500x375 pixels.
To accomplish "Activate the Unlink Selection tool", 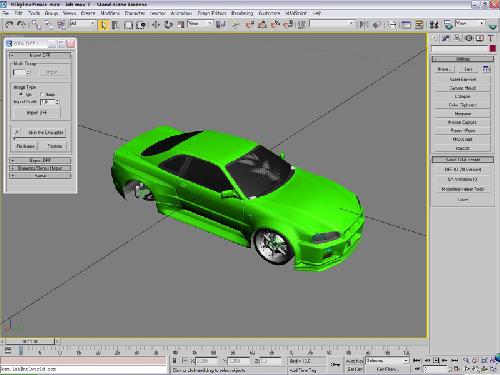I will click(x=49, y=24).
